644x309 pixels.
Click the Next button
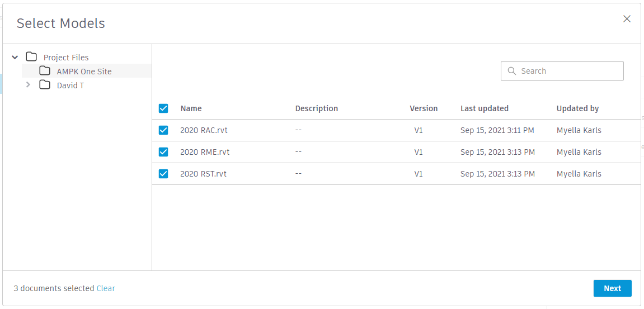click(x=612, y=288)
